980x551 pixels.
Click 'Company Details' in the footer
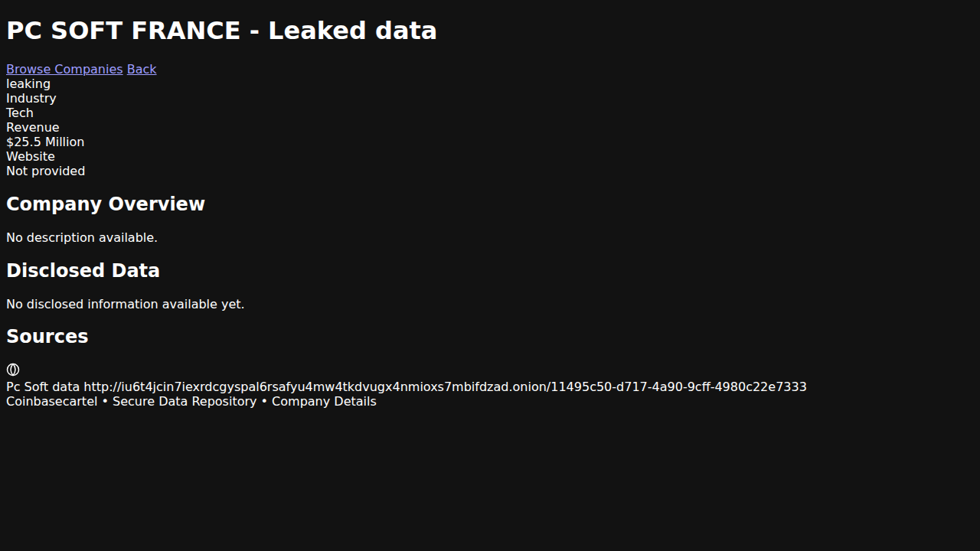coord(324,401)
